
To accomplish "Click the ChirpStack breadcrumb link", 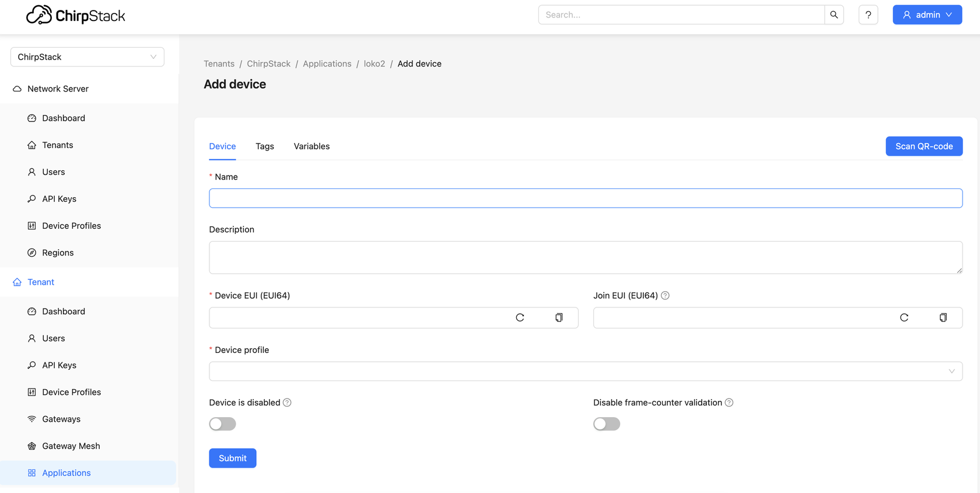I will 268,64.
